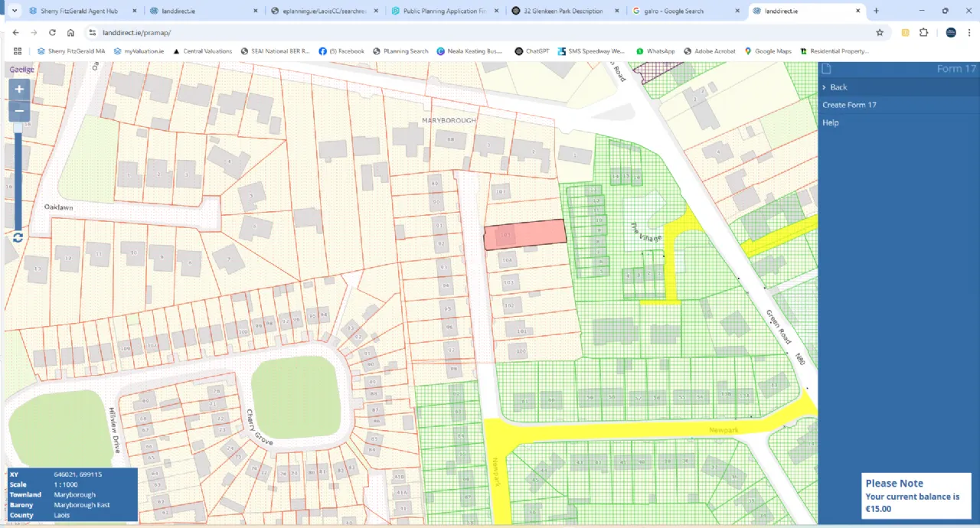Click the map refresh arrows icon
This screenshot has height=528, width=980.
point(18,237)
